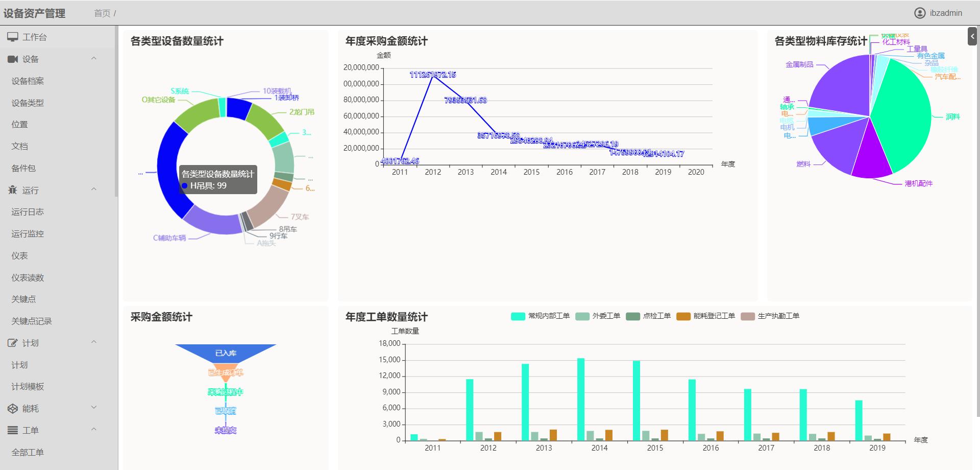Select 计划模板 from the sidebar menu

[x=26, y=386]
